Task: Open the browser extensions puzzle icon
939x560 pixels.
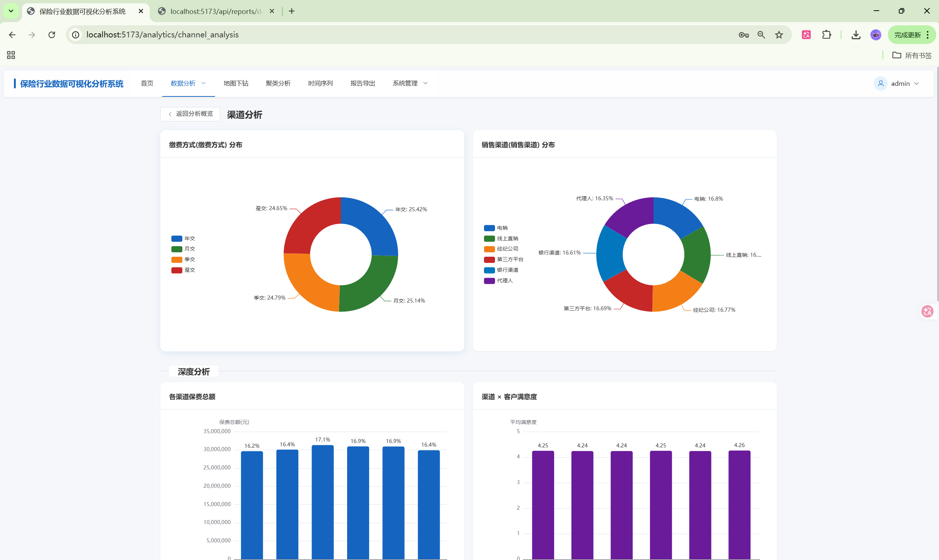Action: (x=826, y=35)
